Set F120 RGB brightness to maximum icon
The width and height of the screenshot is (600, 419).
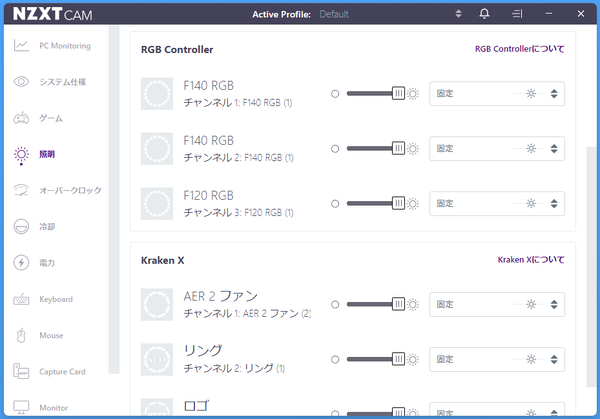[412, 204]
